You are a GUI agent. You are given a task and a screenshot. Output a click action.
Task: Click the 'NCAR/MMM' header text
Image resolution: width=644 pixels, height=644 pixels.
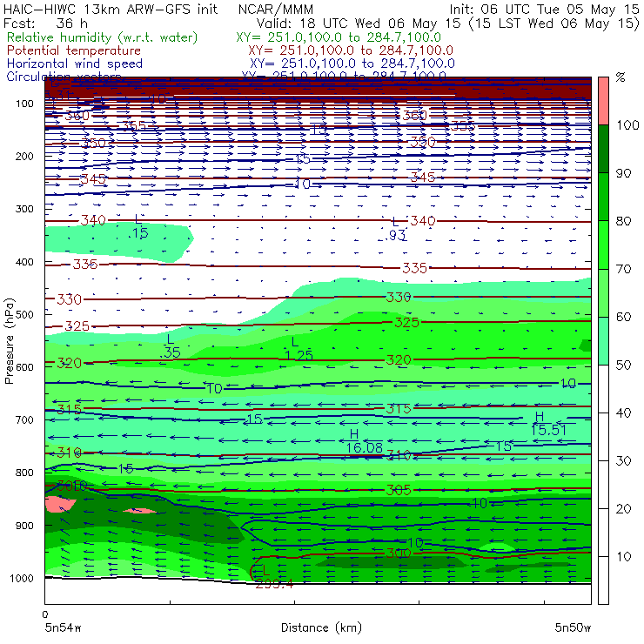[x=276, y=10]
